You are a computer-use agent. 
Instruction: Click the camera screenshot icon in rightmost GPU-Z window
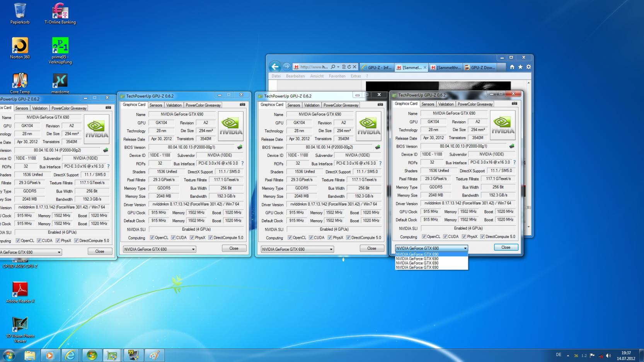coord(514,104)
